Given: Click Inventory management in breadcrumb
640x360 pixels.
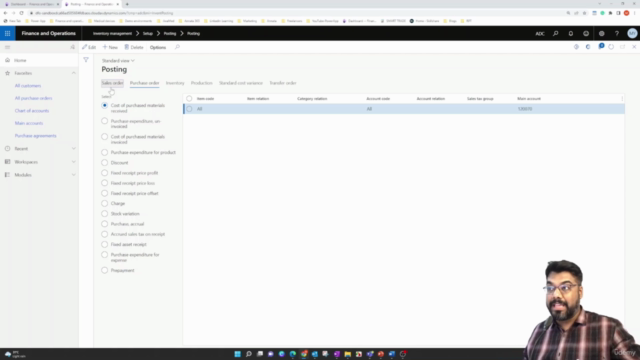Looking at the screenshot, I should (x=112, y=33).
